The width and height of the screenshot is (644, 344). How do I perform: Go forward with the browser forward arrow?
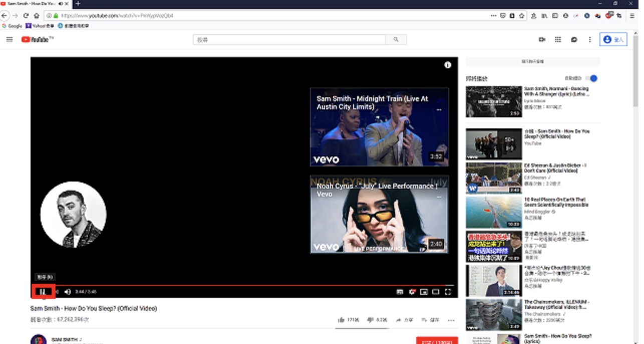(x=16, y=16)
